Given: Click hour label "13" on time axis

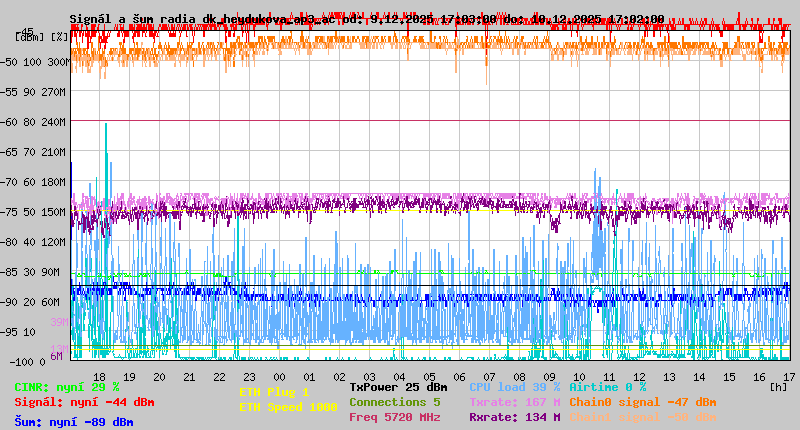Looking at the screenshot, I should pyautogui.click(x=670, y=377).
